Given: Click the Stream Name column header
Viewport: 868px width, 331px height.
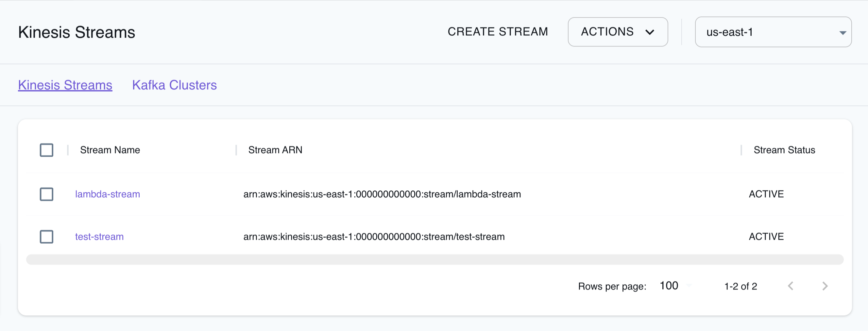Looking at the screenshot, I should pyautogui.click(x=110, y=150).
